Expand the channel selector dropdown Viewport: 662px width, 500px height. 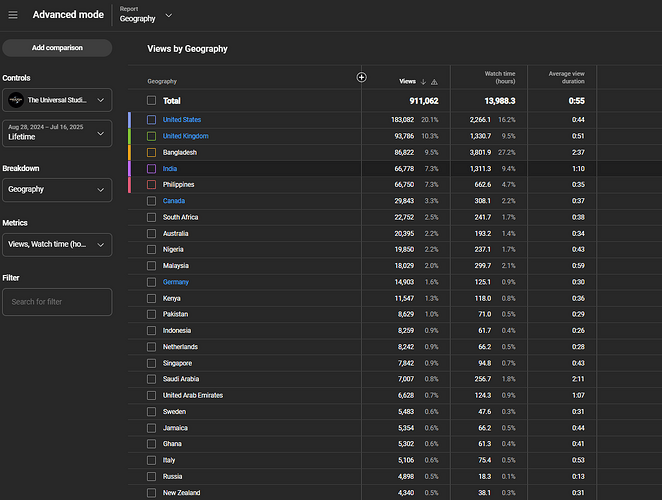57,100
